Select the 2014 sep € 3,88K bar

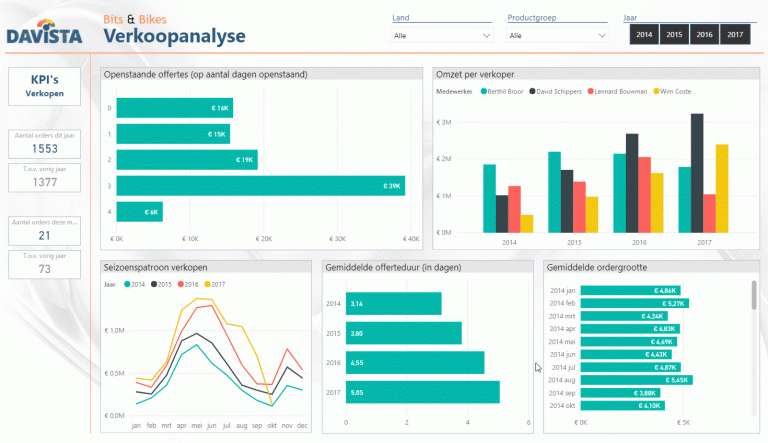(620, 393)
